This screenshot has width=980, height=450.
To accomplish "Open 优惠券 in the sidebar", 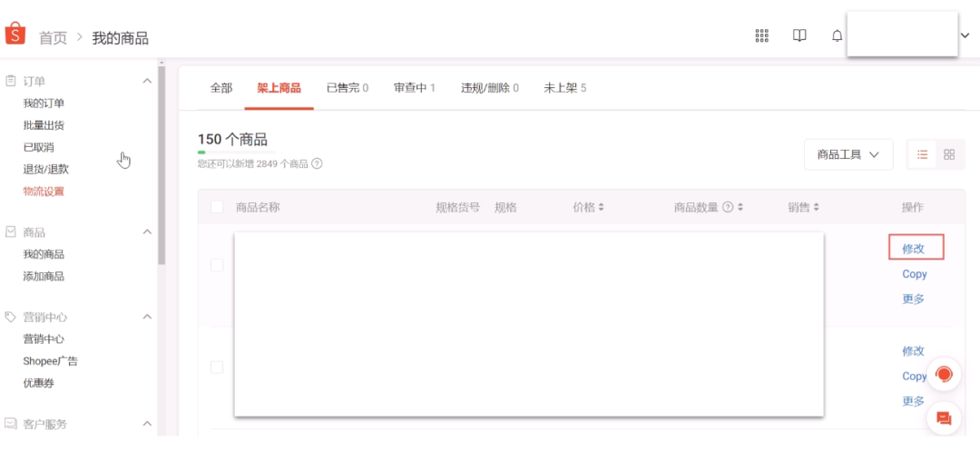I will point(39,383).
